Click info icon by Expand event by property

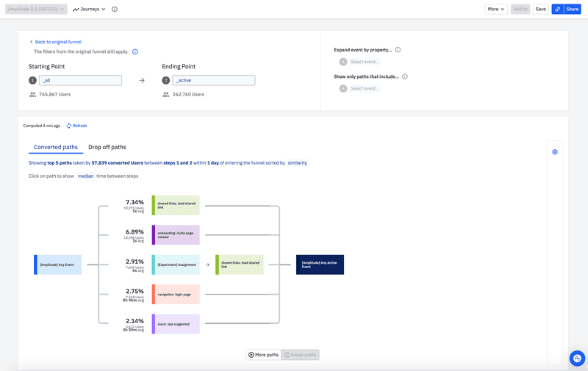(398, 50)
